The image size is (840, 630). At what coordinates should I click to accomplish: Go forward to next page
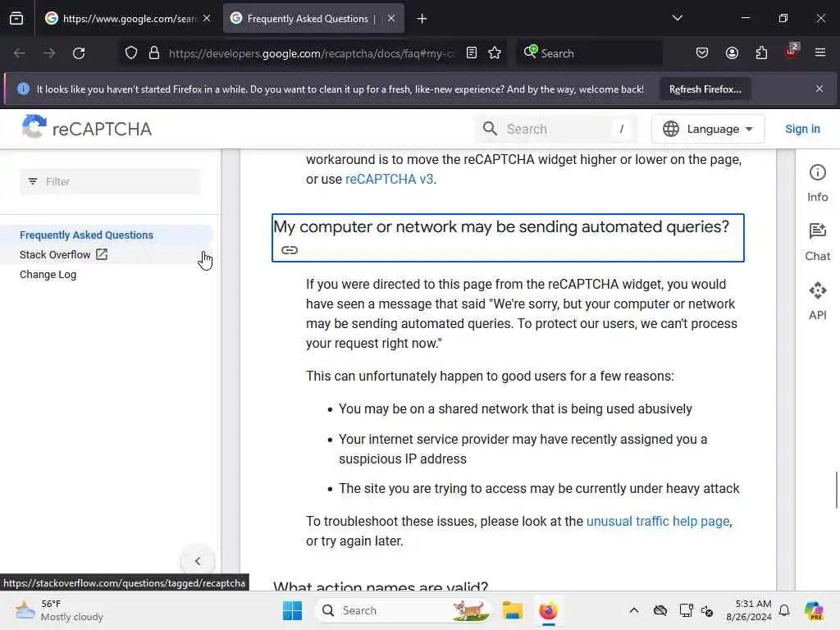(48, 53)
